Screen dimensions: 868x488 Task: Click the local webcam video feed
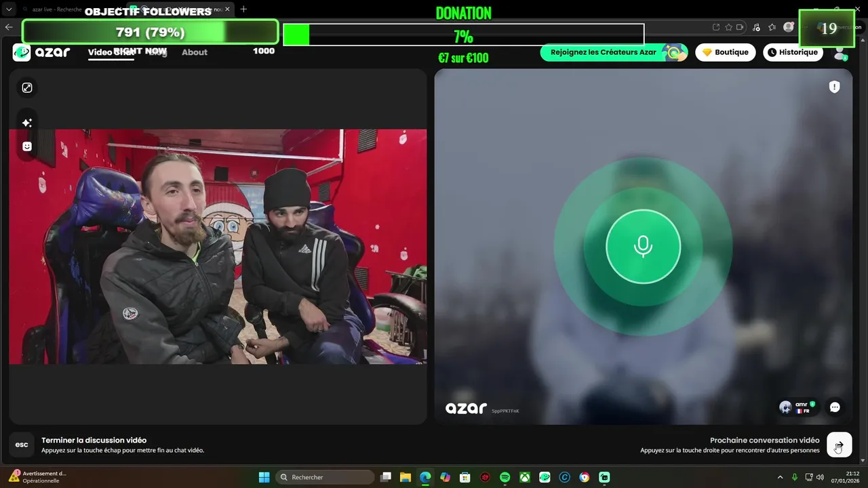coord(218,247)
